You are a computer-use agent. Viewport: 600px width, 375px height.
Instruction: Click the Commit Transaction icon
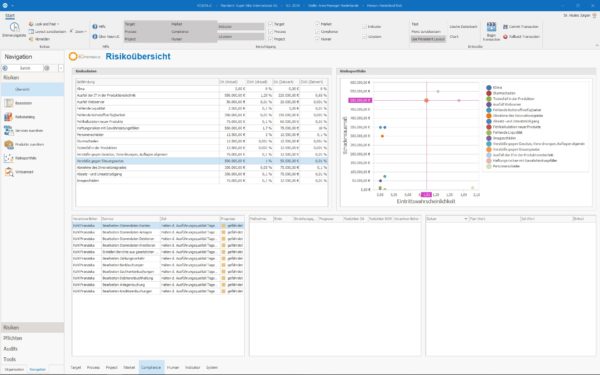tap(505, 27)
